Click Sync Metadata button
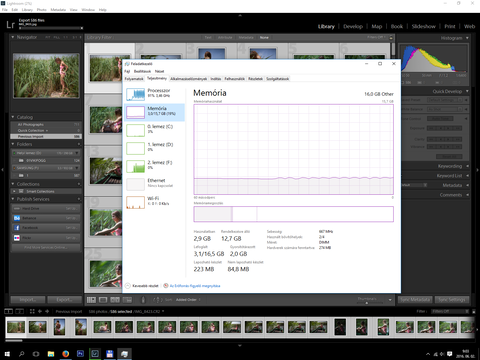Viewport: 480px width, 360px height. (x=415, y=300)
